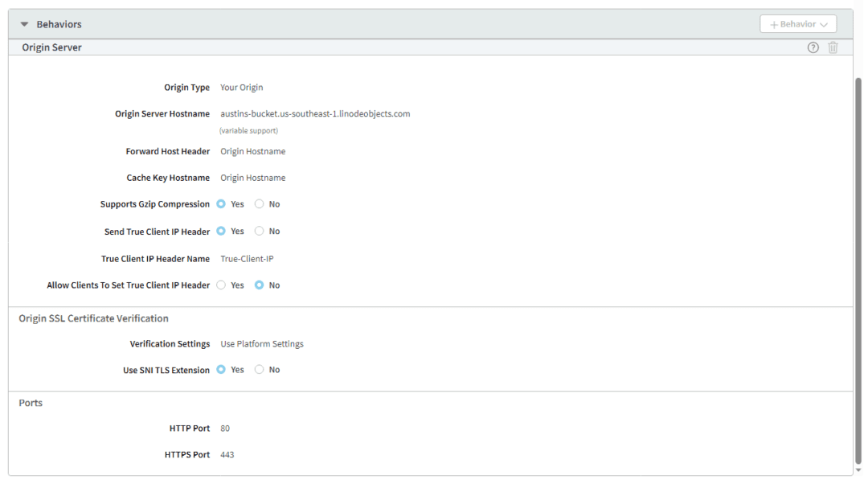
Task: Open the Origin Type selector showing Your Origin
Action: pyautogui.click(x=241, y=88)
